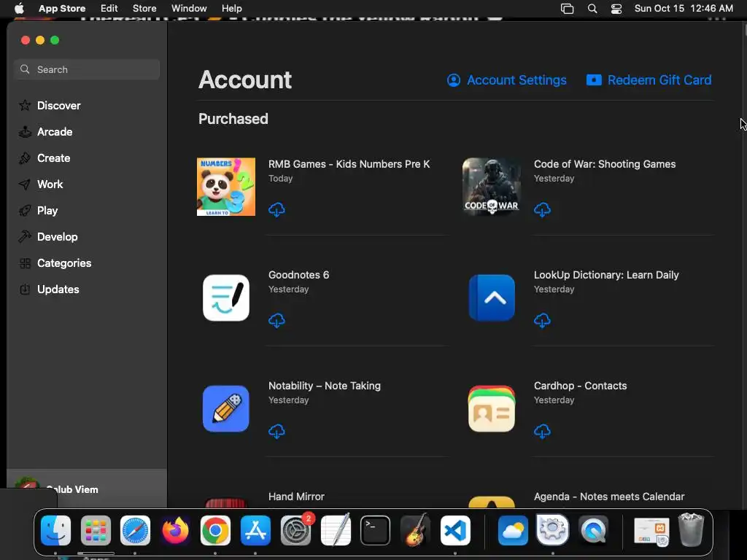The height and width of the screenshot is (560, 747).
Task: Launch Firefox from the Dock
Action: coord(175,530)
